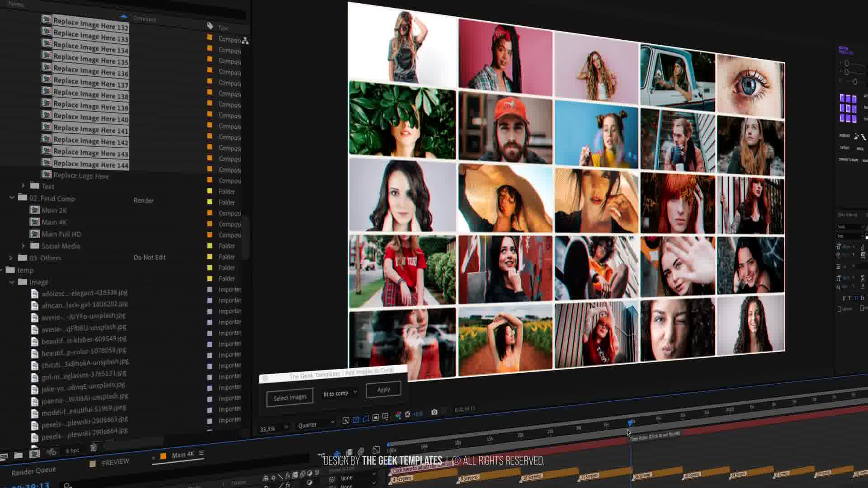
Task: Click the 16 Screens timeline marker
Action: click(x=532, y=477)
